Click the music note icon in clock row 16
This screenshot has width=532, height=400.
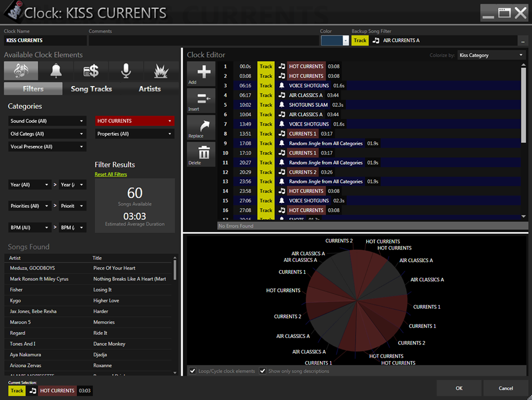pyautogui.click(x=282, y=210)
